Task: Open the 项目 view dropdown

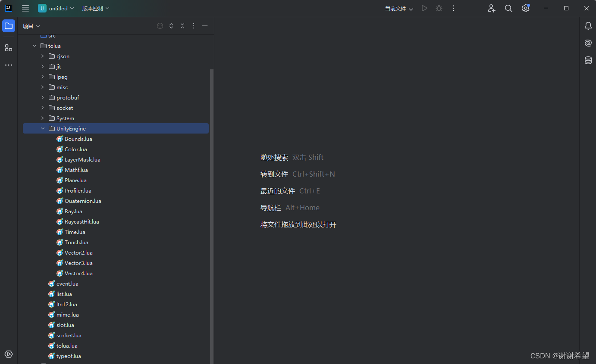Action: coord(30,26)
